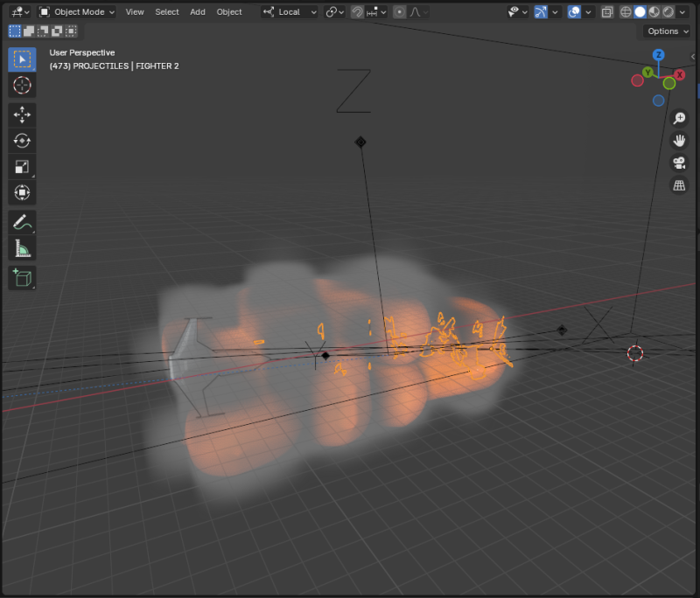This screenshot has width=700, height=598.
Task: Click the negative X axis gizmo circle
Action: coord(638,80)
